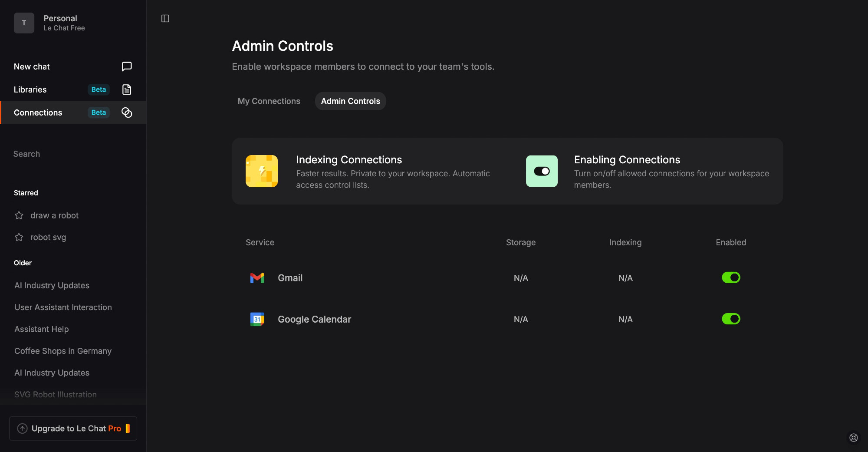Viewport: 868px width, 452px height.
Task: Open the robot svg chat
Action: coord(48,237)
